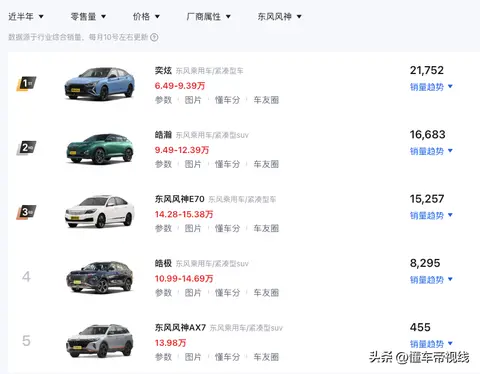The height and width of the screenshot is (374, 480).
Task: Open 车友圈 community for 东风风神E70
Action: (266, 228)
